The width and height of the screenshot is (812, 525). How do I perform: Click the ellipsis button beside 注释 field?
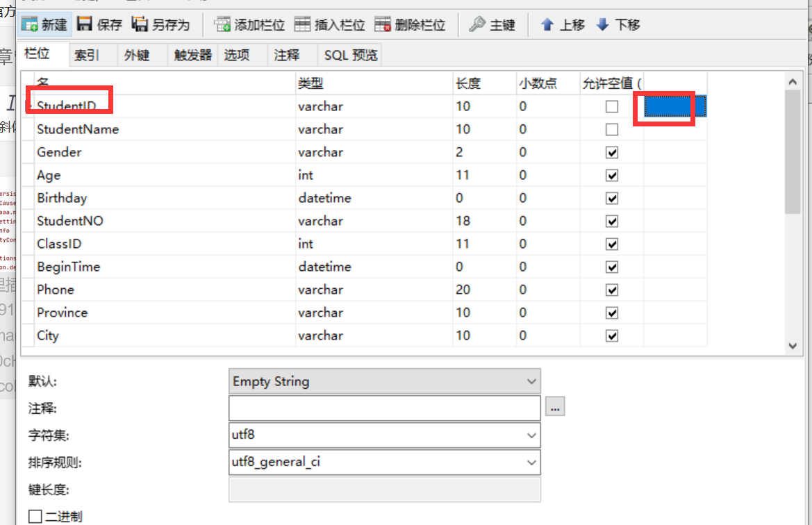554,406
